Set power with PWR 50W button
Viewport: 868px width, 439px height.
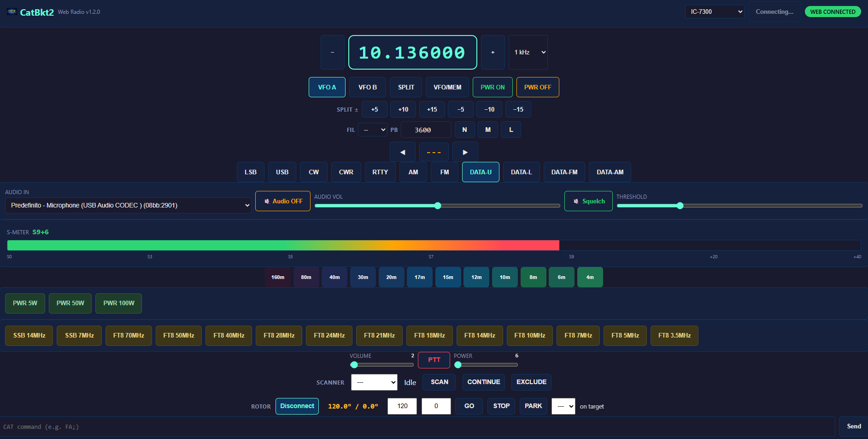click(70, 303)
